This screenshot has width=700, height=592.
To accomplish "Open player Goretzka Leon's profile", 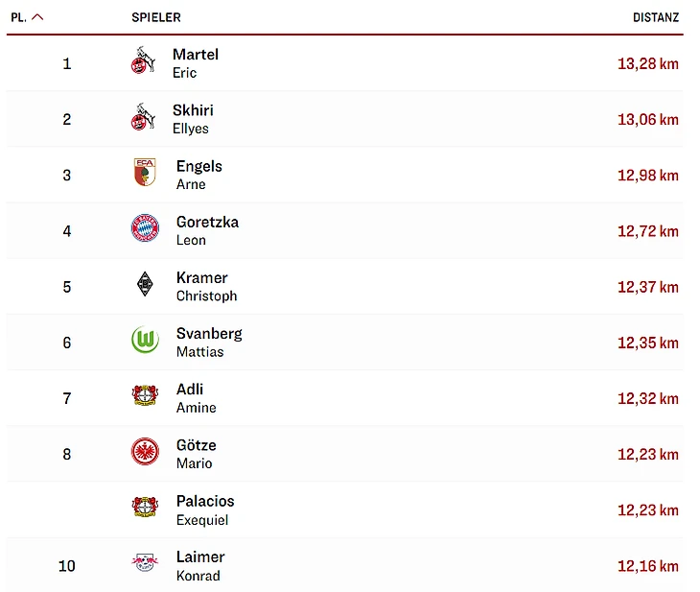I will coord(207,230).
